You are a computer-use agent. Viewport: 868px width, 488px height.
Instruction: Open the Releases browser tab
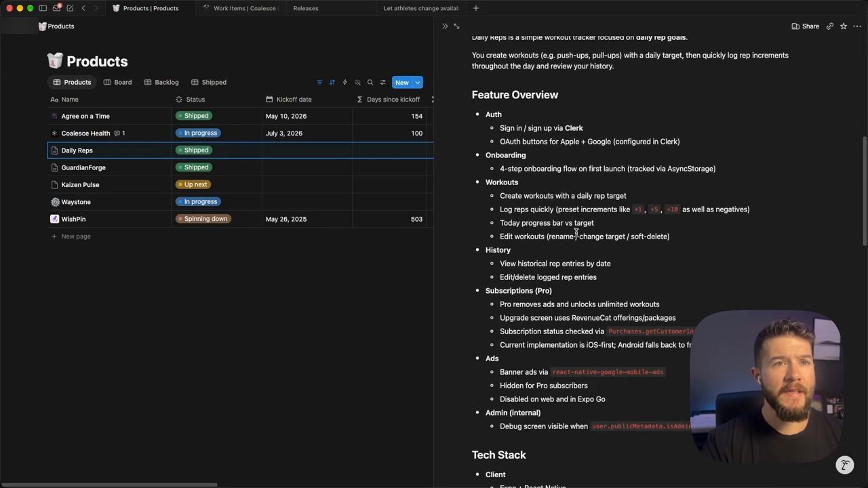[x=306, y=8]
